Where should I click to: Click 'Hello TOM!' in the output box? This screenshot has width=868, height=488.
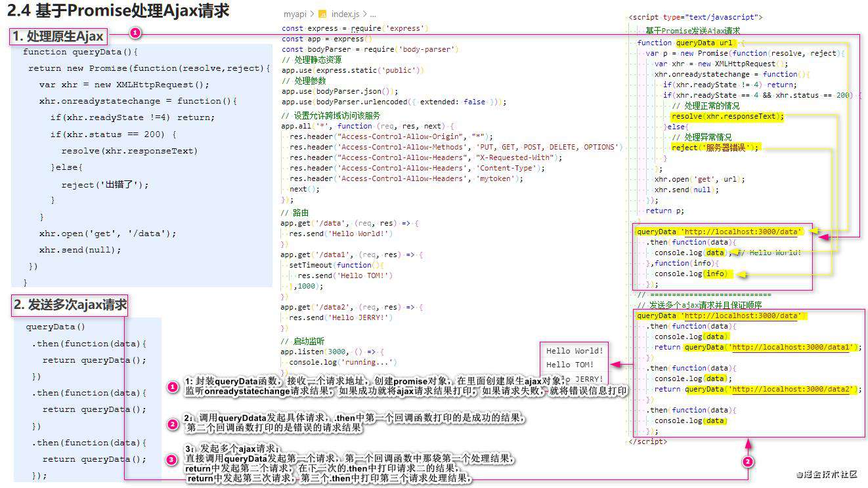coord(570,365)
